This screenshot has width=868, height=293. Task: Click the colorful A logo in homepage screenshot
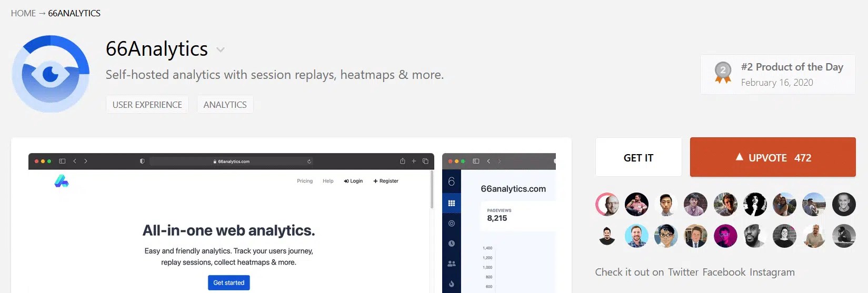click(62, 181)
